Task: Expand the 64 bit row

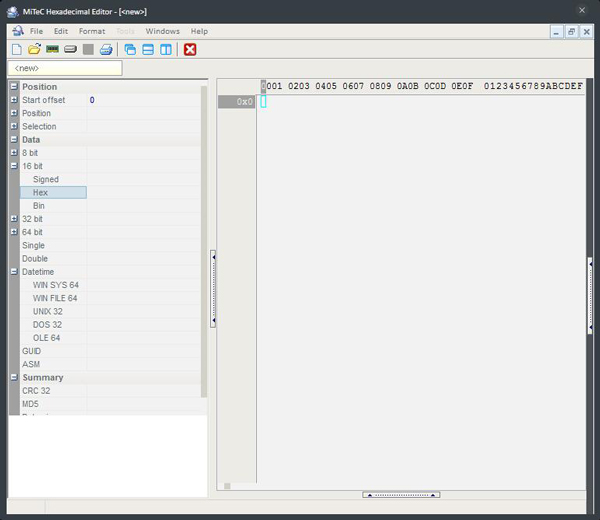Action: tap(14, 232)
